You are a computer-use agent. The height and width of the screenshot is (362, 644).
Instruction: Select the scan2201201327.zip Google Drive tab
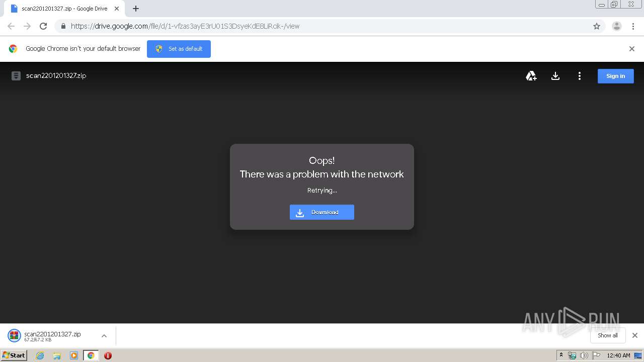[63, 9]
